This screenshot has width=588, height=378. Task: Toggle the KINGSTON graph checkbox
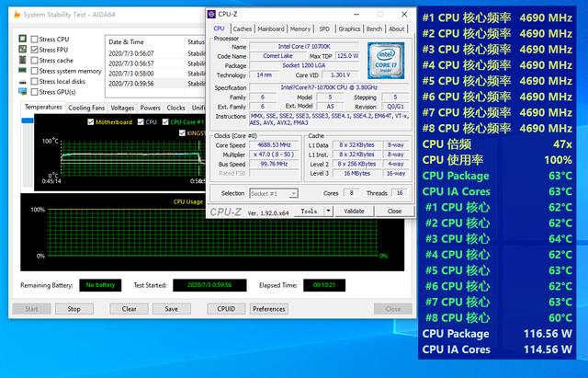(182, 132)
